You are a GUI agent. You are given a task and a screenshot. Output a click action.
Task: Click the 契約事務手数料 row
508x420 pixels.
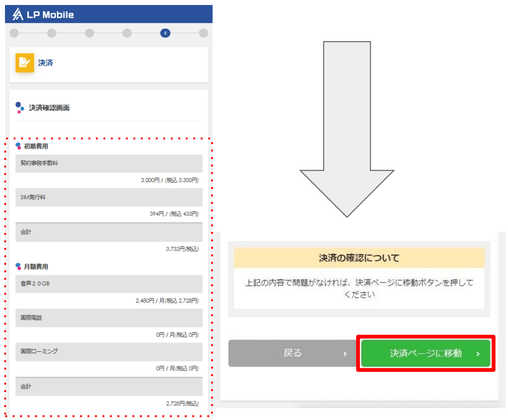click(x=109, y=164)
